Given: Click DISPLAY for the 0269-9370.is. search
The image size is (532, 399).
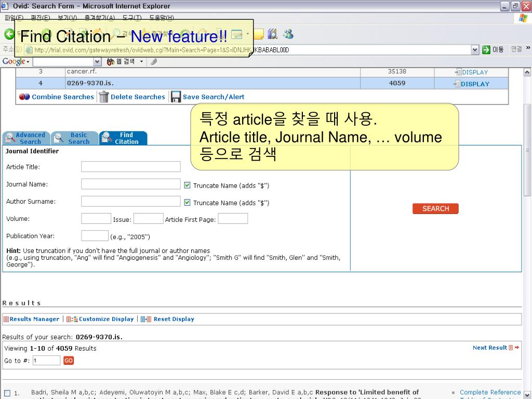Looking at the screenshot, I should [471, 84].
